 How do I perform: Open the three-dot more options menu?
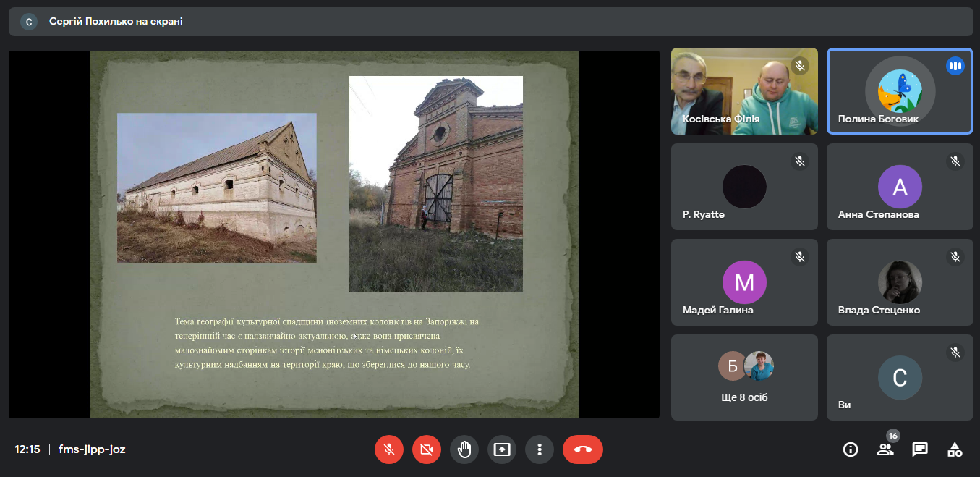(539, 449)
